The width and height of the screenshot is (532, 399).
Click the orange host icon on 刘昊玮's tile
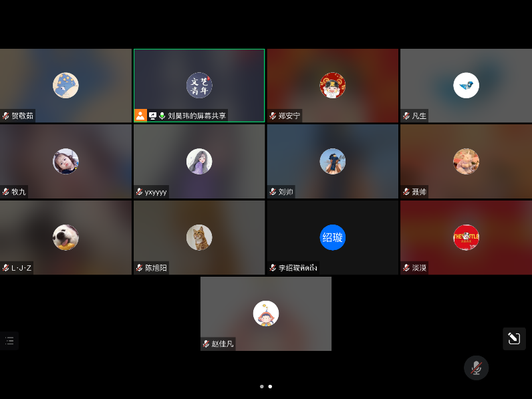pos(140,116)
